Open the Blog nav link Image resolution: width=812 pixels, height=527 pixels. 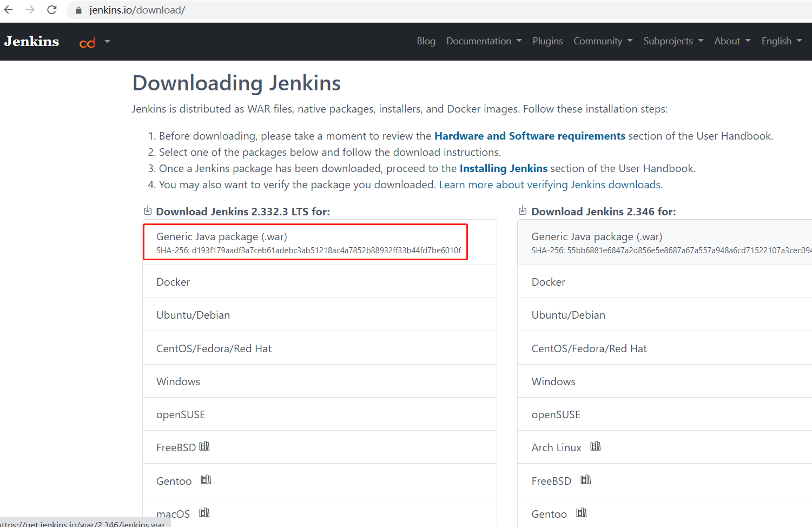(x=426, y=41)
